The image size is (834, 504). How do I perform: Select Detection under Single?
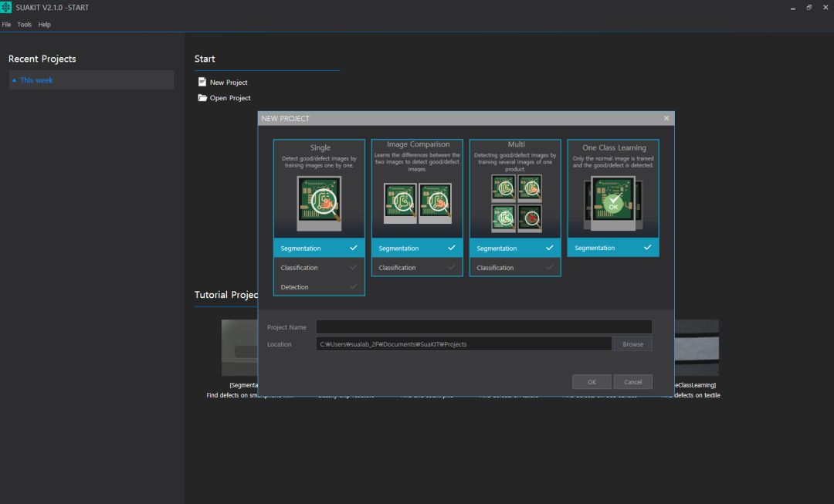319,286
